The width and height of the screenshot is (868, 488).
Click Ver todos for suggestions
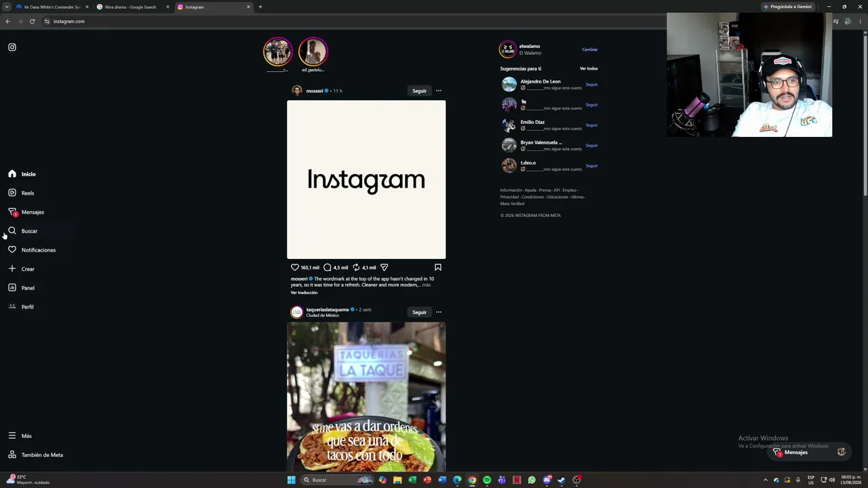tap(589, 68)
